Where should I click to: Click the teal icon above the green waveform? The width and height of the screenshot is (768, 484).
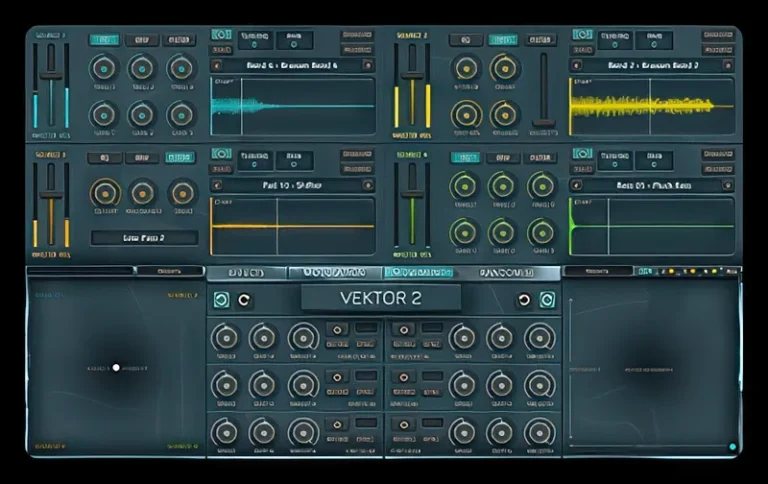coord(582,154)
